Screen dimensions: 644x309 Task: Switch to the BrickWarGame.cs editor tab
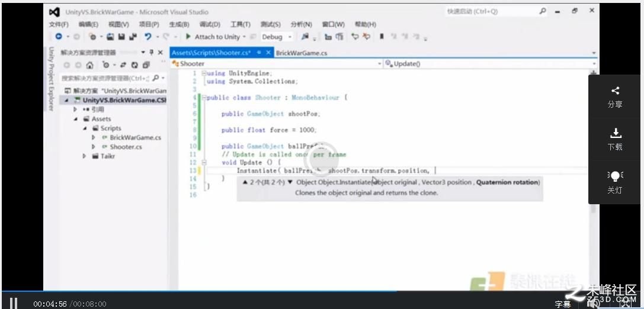(302, 53)
